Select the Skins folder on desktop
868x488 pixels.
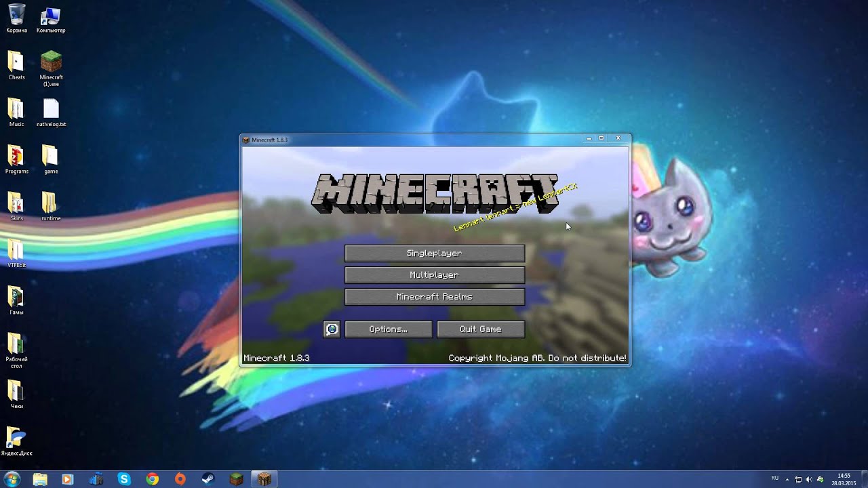click(16, 206)
